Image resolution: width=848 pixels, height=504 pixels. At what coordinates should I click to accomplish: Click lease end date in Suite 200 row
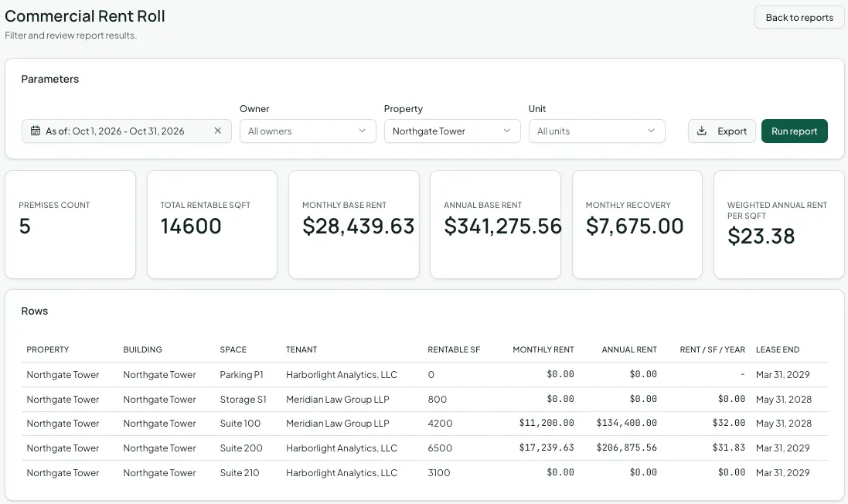click(782, 448)
